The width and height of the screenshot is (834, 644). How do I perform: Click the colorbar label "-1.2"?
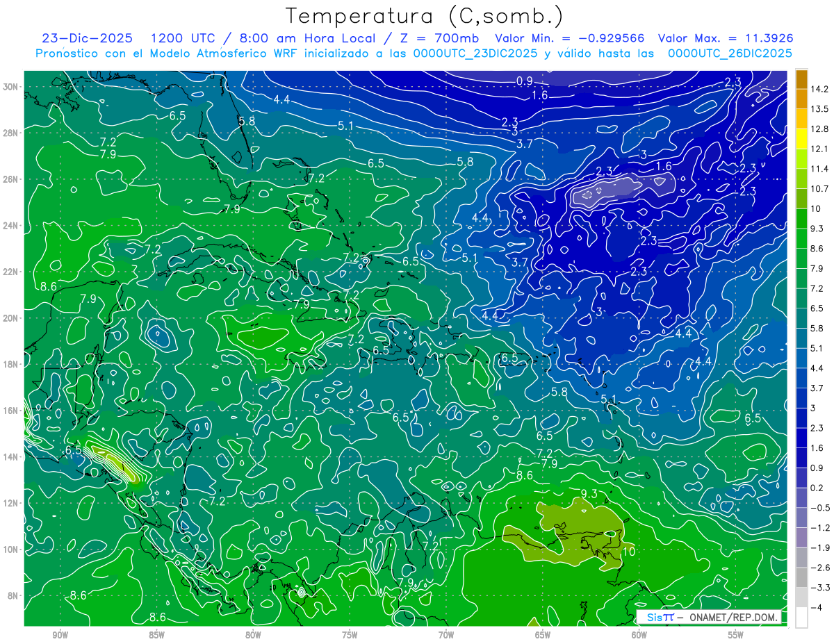(819, 528)
